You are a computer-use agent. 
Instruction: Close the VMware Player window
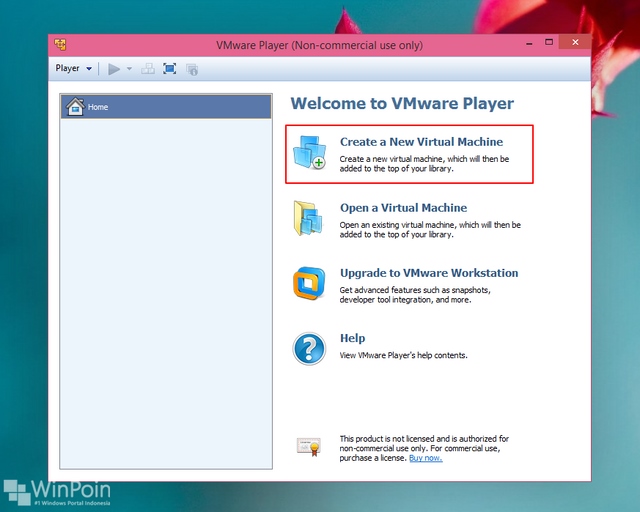click(575, 42)
